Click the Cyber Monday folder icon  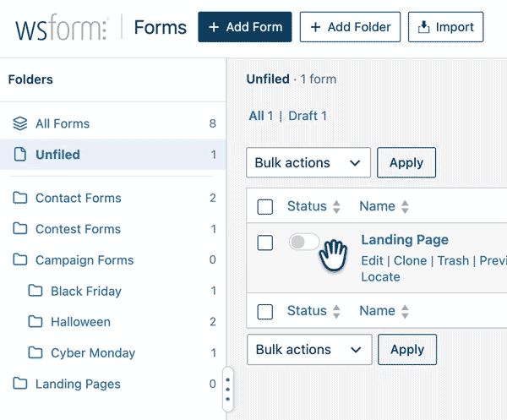[35, 352]
